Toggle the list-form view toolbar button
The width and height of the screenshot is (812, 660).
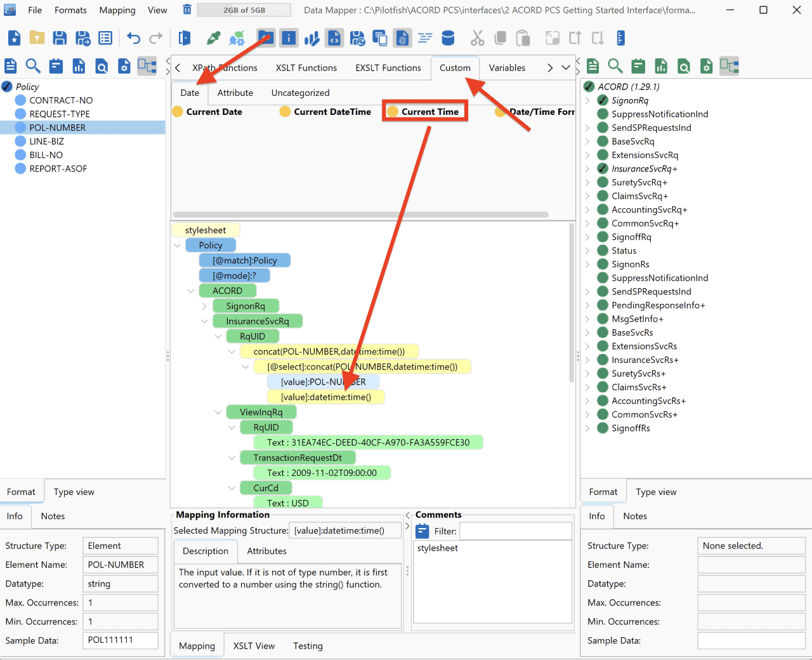[105, 38]
